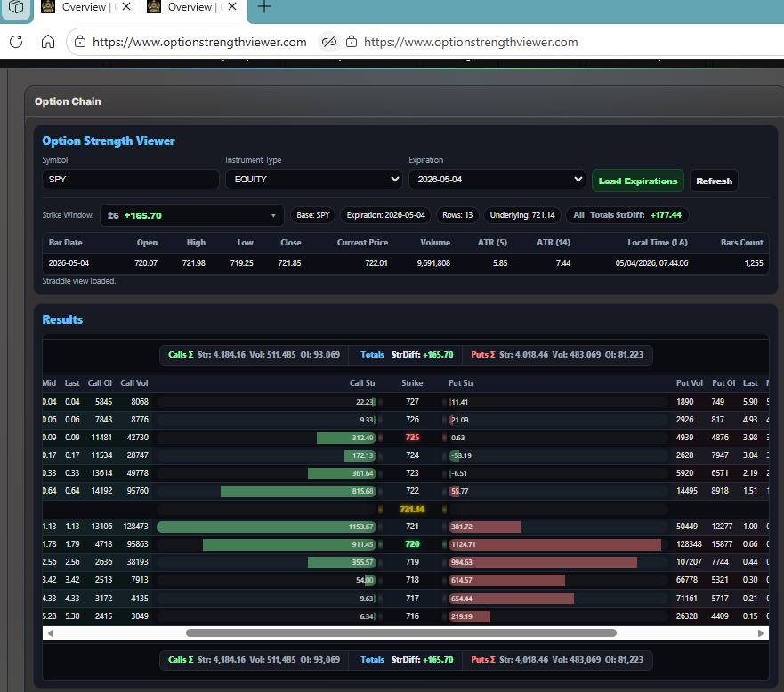Click the yellow 721.14 underlying price marker
Viewport: 784px width, 692px height.
[x=412, y=509]
